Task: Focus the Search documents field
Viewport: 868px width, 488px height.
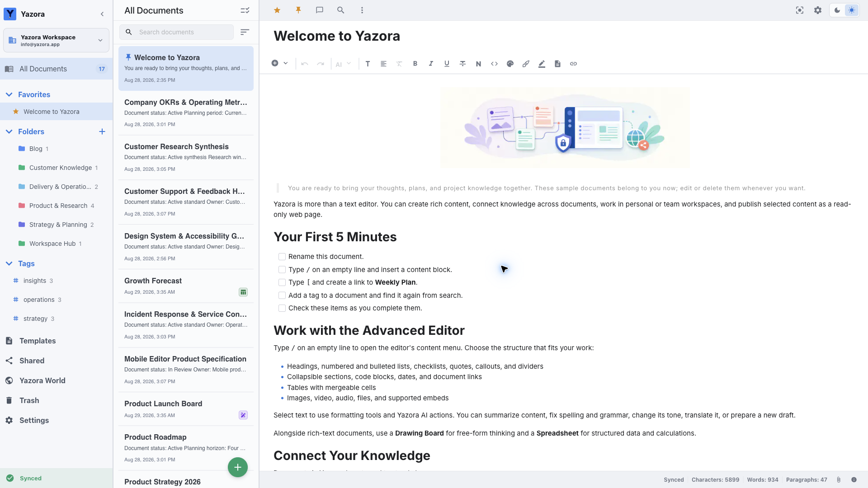Action: click(177, 32)
